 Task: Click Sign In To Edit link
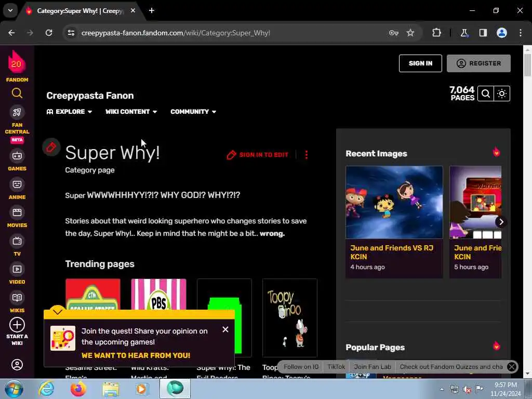pos(258,155)
